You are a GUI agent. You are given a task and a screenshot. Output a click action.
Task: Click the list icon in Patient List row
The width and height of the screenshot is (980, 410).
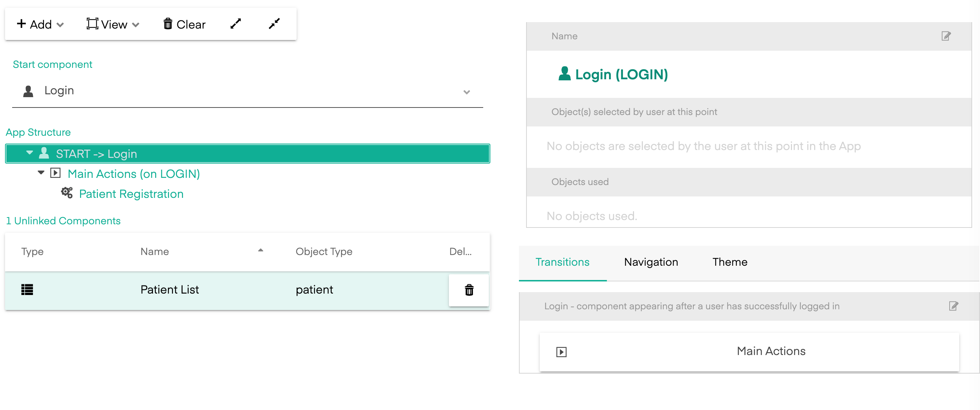pos(27,290)
